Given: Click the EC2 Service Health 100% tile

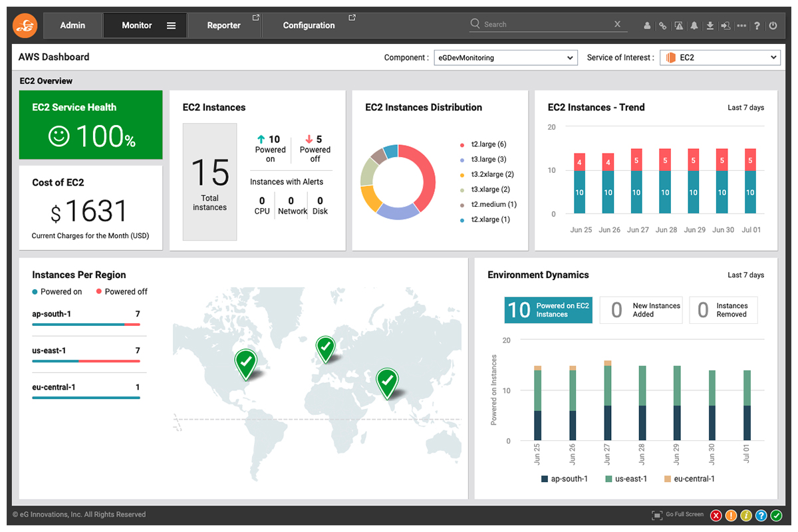Looking at the screenshot, I should tap(90, 125).
